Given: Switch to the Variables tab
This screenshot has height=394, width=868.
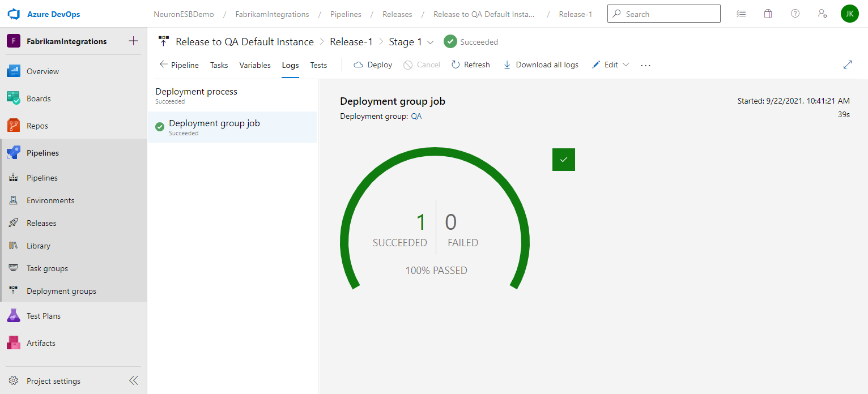Looking at the screenshot, I should tap(255, 65).
